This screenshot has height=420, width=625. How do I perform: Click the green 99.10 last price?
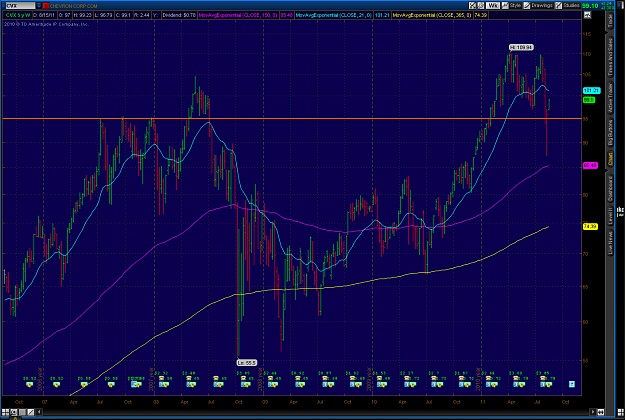(590, 6)
